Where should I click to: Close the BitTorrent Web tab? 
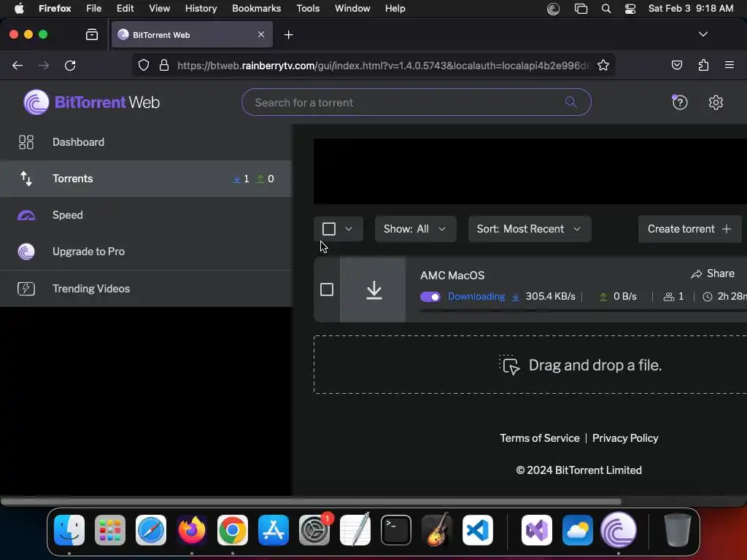[261, 34]
